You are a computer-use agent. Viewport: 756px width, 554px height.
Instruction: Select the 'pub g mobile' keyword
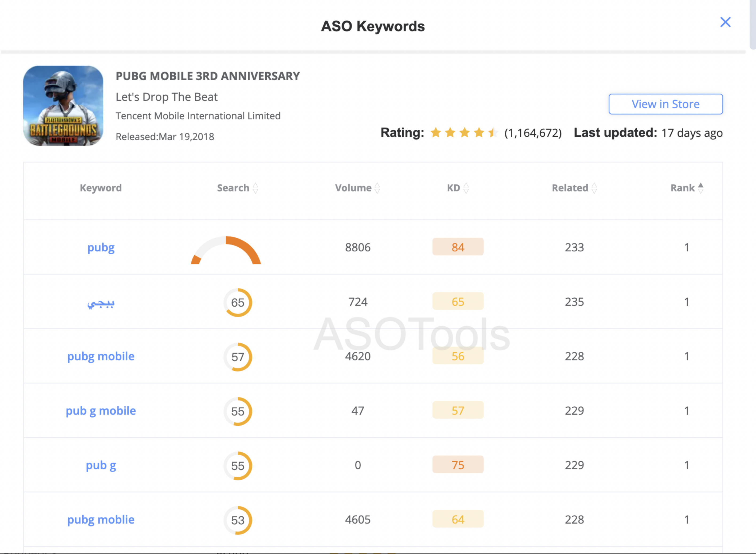[101, 411]
